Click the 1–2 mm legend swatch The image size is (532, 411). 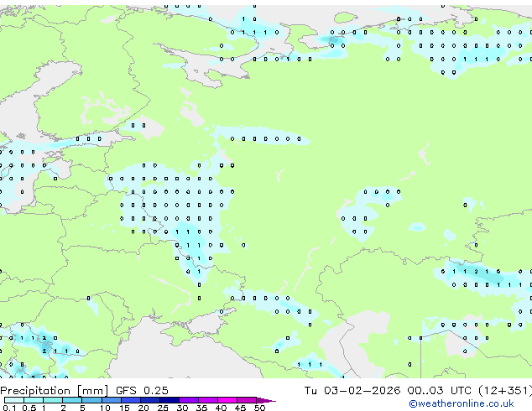click(53, 400)
